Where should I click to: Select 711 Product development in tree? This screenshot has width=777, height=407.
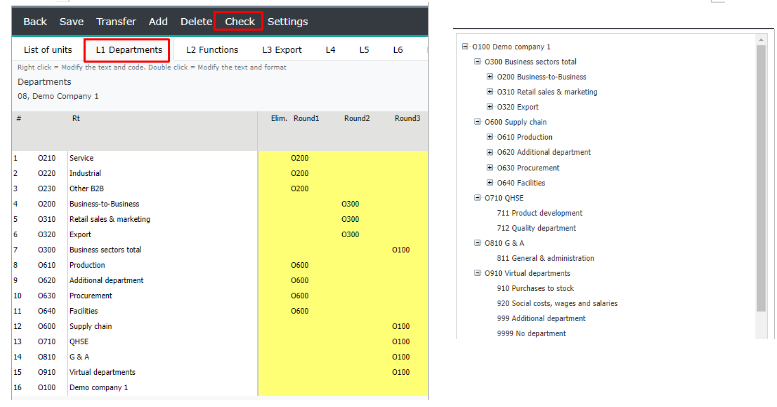tap(540, 213)
